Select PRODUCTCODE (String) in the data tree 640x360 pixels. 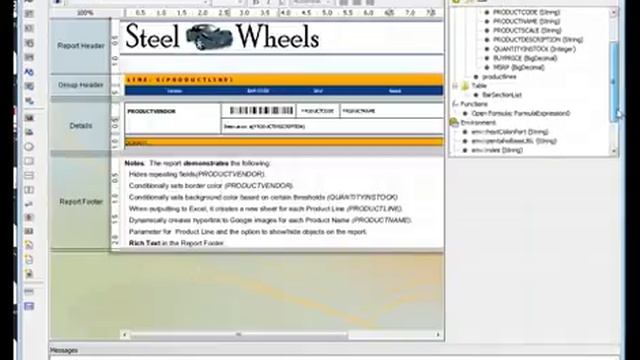527,12
